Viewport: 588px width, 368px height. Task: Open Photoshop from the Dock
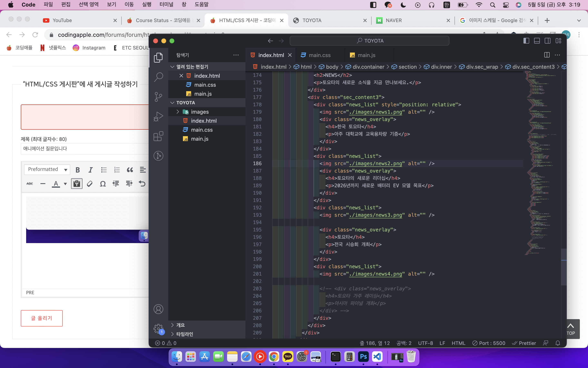(363, 357)
